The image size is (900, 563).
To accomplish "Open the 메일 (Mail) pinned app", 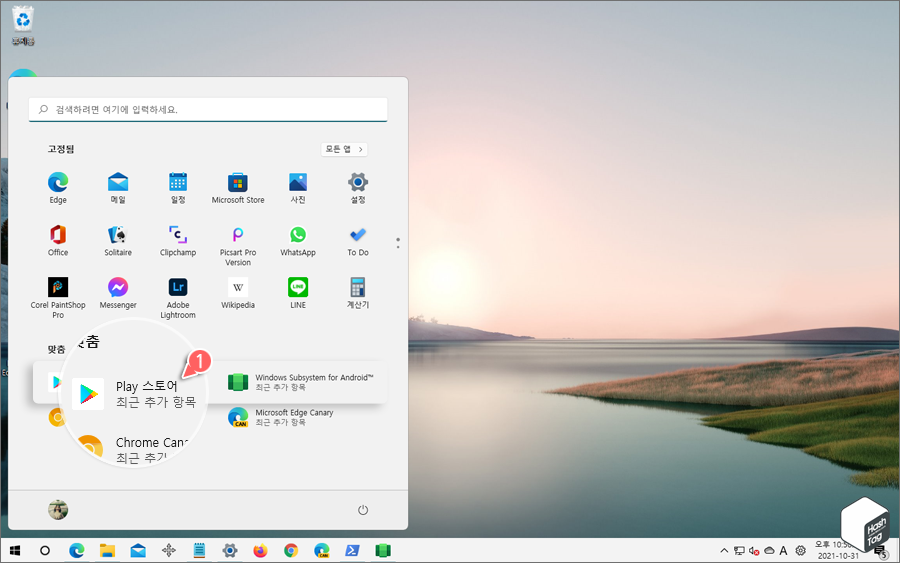I will (118, 188).
